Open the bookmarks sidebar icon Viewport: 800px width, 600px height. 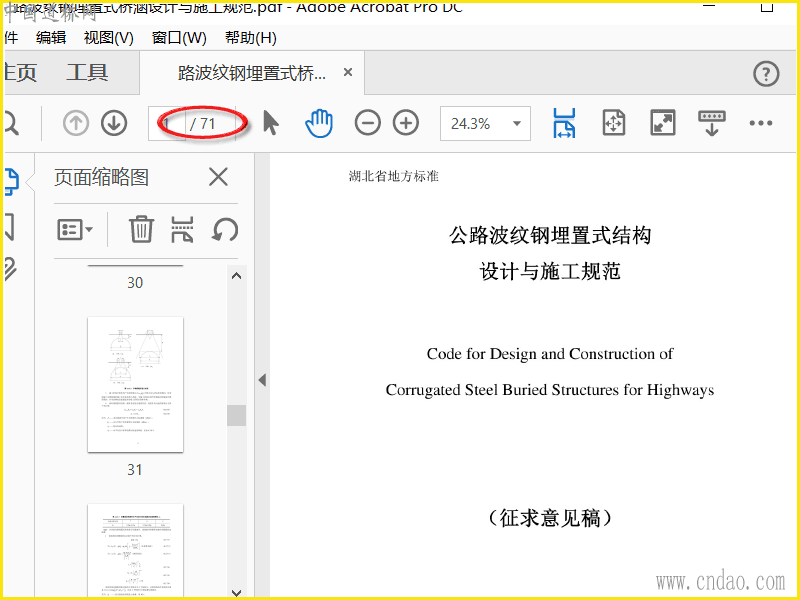pos(9,227)
